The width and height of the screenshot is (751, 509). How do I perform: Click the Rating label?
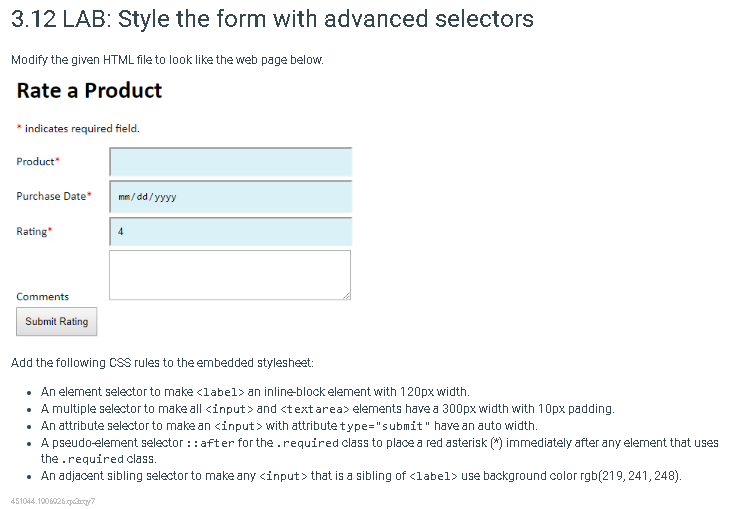[32, 232]
